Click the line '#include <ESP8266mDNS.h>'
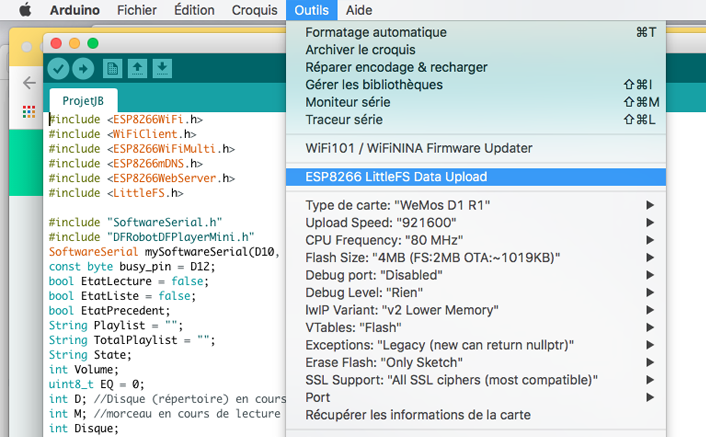Image resolution: width=706 pixels, height=437 pixels. point(126,163)
